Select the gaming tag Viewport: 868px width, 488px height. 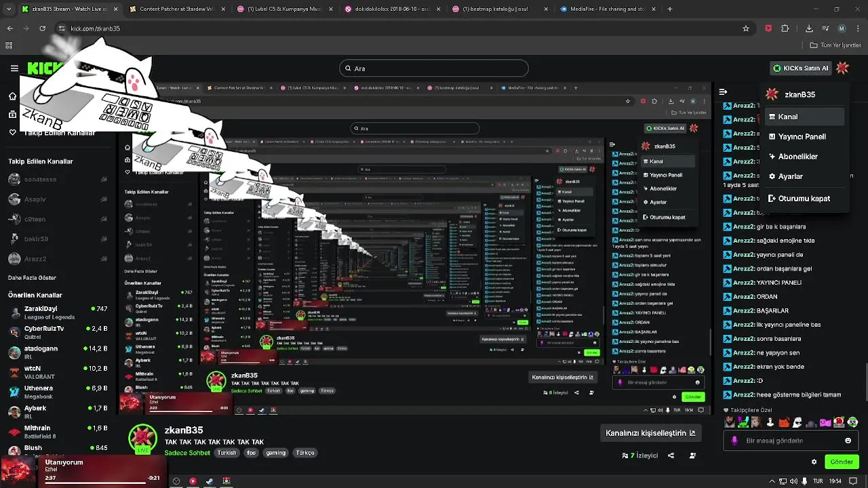click(276, 453)
